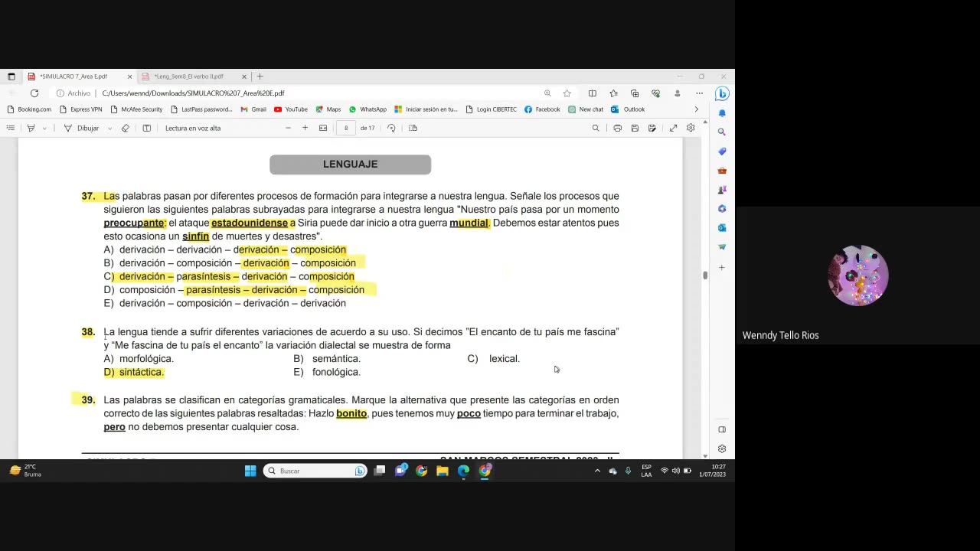Screen dimensions: 980x551
Task: Click the browser zoom magnifier icon
Action: click(547, 93)
